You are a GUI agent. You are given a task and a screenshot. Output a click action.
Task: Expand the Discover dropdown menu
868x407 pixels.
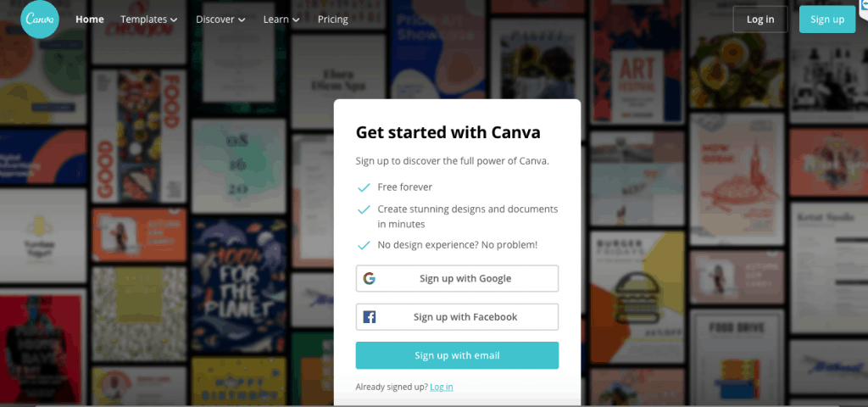point(220,20)
